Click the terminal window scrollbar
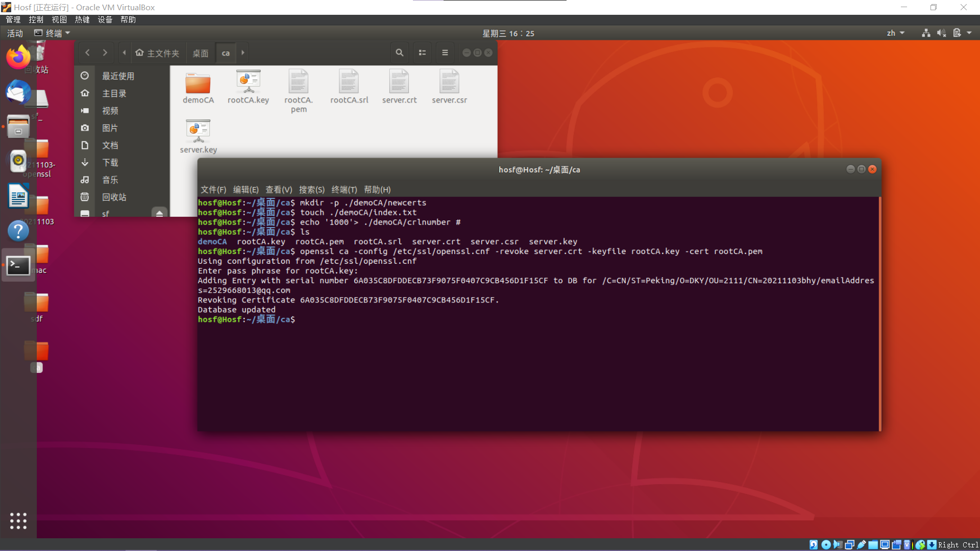 coord(879,313)
